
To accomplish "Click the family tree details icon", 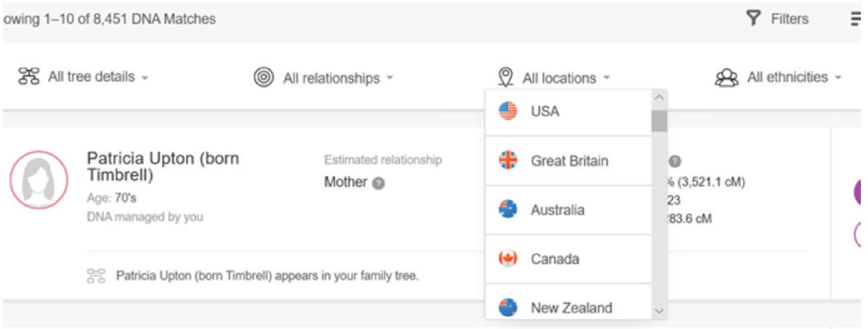I will tap(29, 77).
